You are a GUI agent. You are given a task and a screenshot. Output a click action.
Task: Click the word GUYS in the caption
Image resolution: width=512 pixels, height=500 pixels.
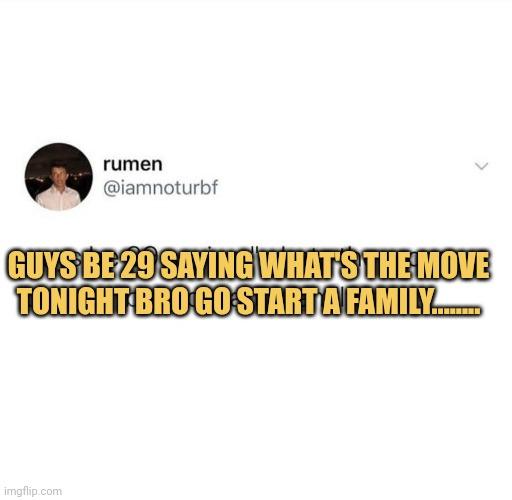pos(42,265)
